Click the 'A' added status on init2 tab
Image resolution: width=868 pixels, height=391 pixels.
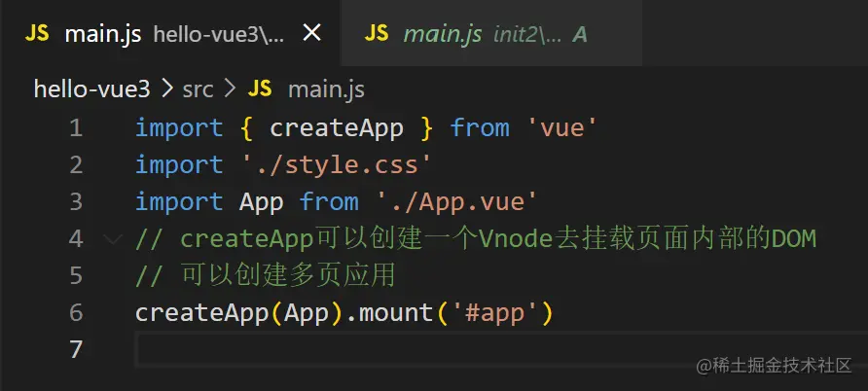(580, 34)
